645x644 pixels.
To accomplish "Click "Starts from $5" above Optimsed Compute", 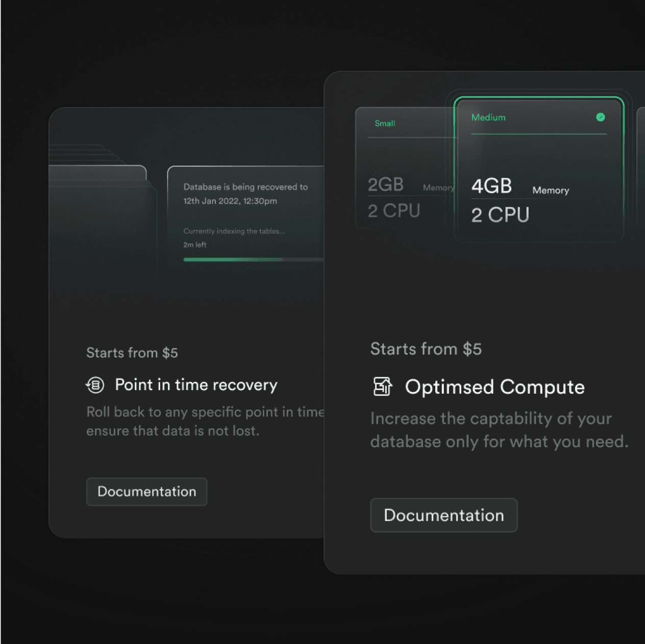I will point(426,349).
